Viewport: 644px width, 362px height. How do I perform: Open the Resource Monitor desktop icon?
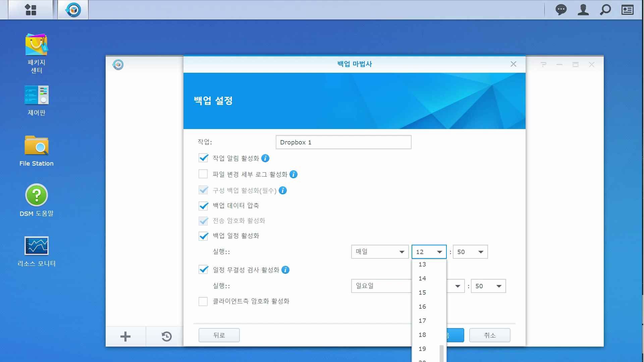tap(36, 246)
